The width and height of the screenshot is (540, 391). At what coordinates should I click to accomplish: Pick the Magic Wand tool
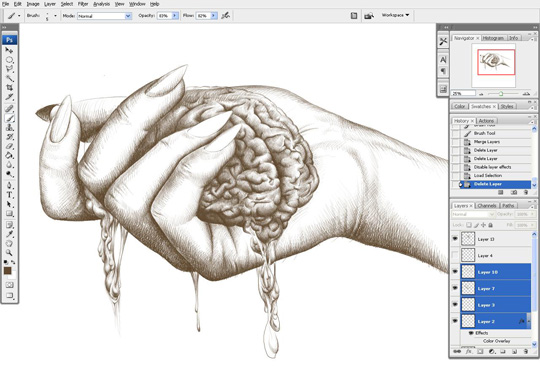point(9,78)
